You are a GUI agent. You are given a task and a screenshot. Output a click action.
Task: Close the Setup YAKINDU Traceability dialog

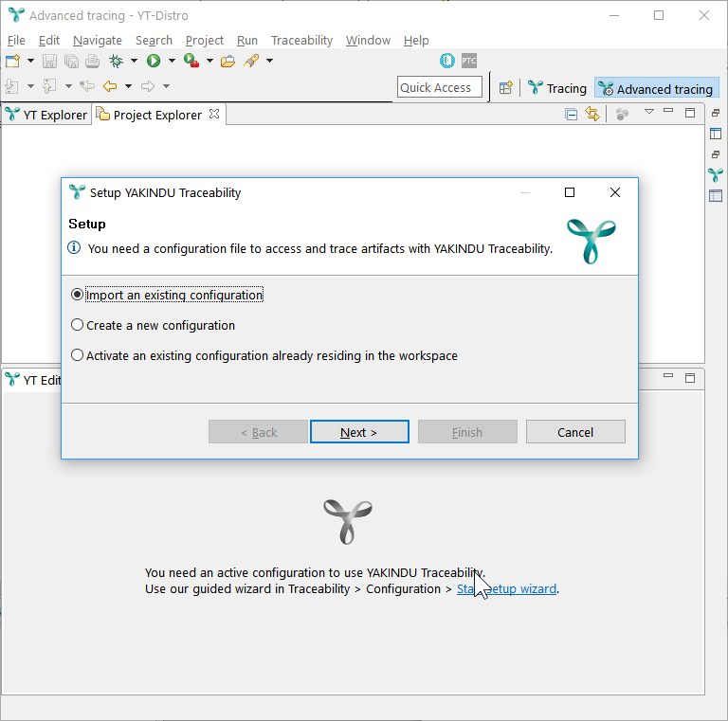coord(614,192)
